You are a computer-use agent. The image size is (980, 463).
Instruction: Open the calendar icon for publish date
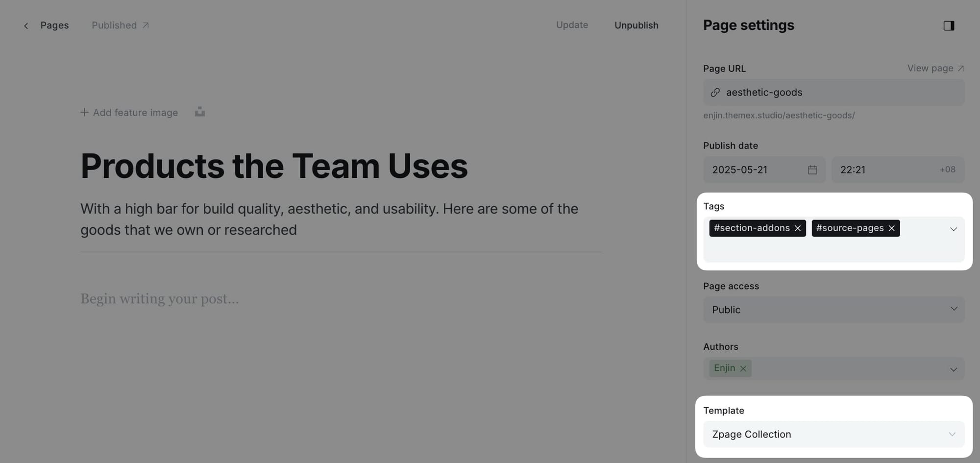[812, 170]
